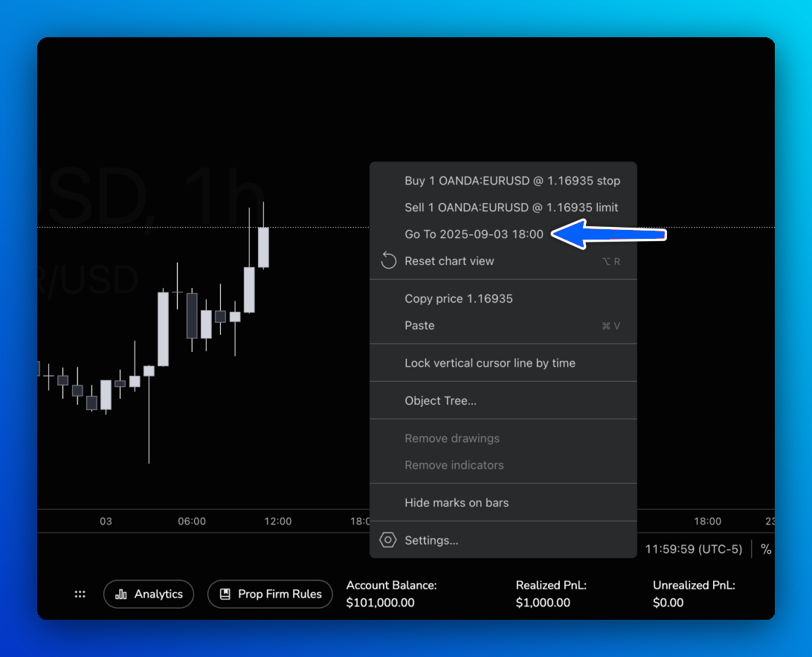Click the 06:00 time axis label
This screenshot has width=812, height=657.
pyautogui.click(x=192, y=522)
